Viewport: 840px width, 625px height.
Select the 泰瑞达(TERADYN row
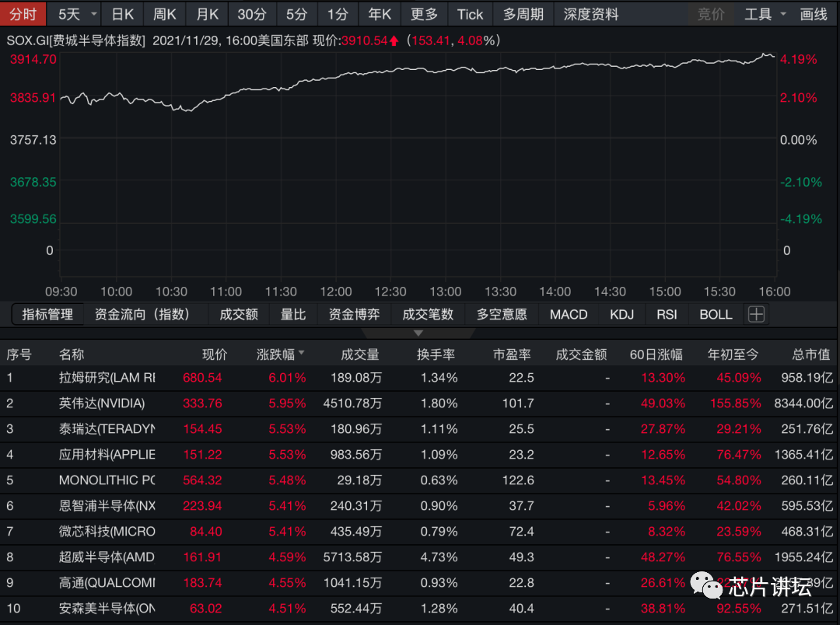[x=420, y=429]
